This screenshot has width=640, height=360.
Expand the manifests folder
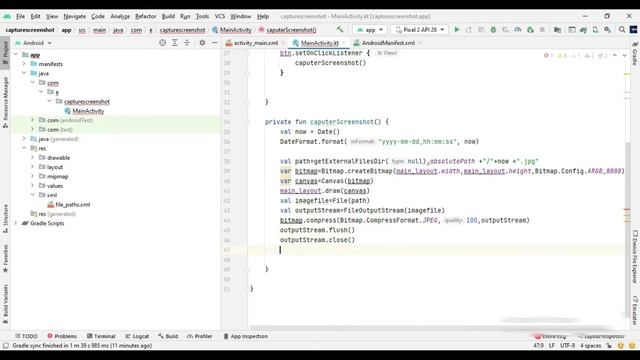[24, 64]
